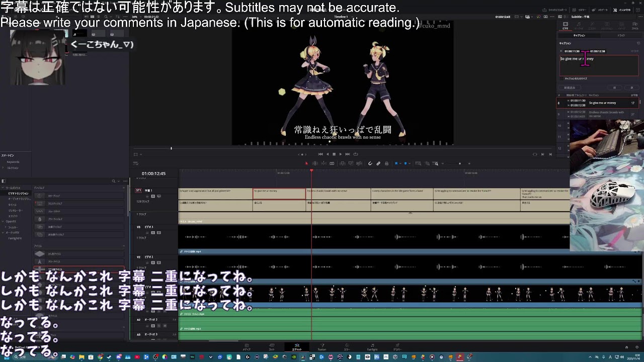Switch to the トラック tab in Subtitle panel

click(622, 35)
